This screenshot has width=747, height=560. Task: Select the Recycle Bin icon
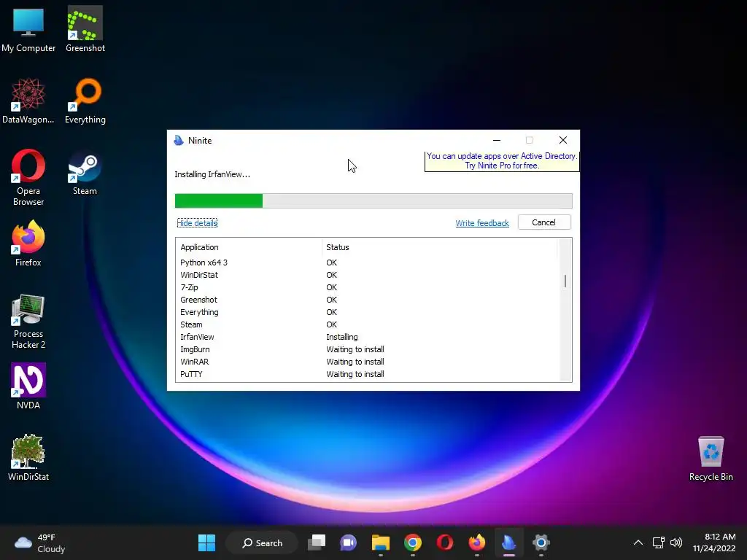[711, 459]
